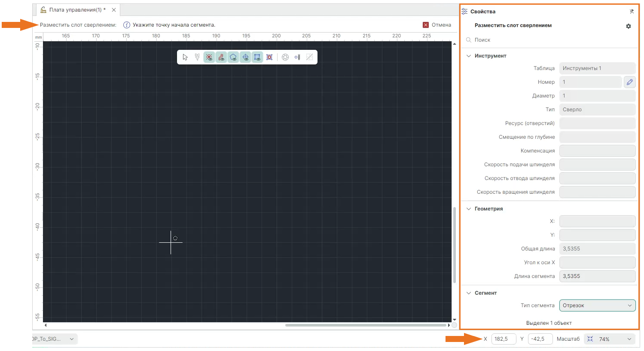Image resolution: width=644 pixels, height=351 pixels.
Task: Click the dotted square diagonal icon
Action: tap(309, 57)
